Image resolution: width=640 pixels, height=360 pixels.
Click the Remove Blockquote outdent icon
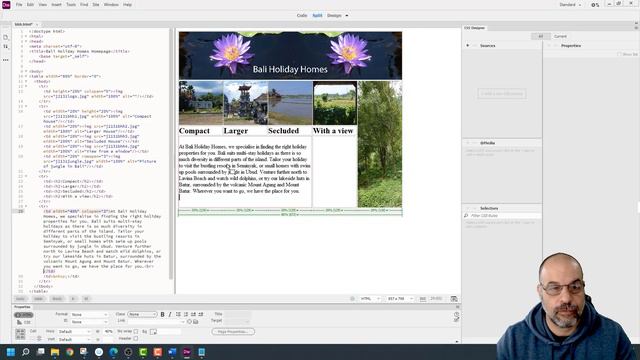[193, 314]
